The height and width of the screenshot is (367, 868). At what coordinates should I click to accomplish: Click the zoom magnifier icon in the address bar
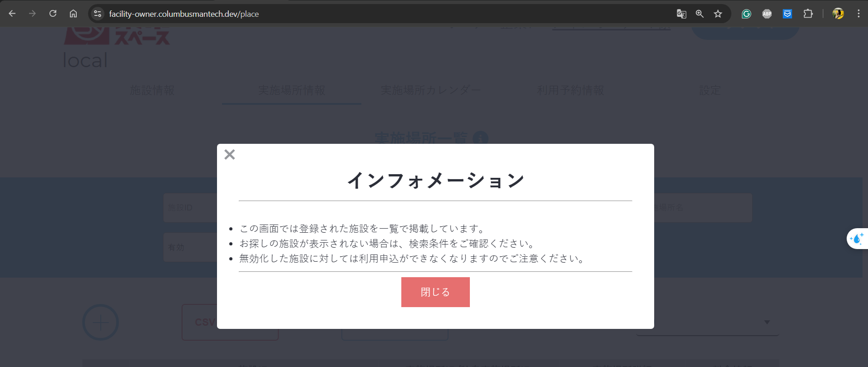pos(700,14)
